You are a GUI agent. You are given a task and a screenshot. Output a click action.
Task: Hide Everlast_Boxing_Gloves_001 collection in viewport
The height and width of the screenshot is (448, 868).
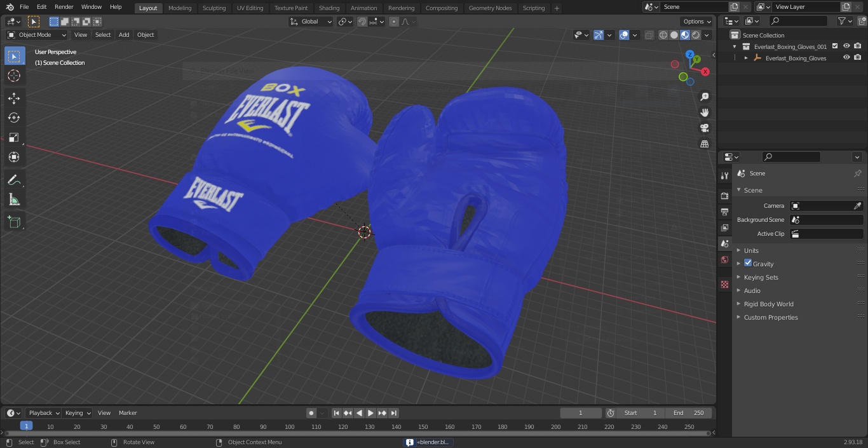(x=846, y=46)
